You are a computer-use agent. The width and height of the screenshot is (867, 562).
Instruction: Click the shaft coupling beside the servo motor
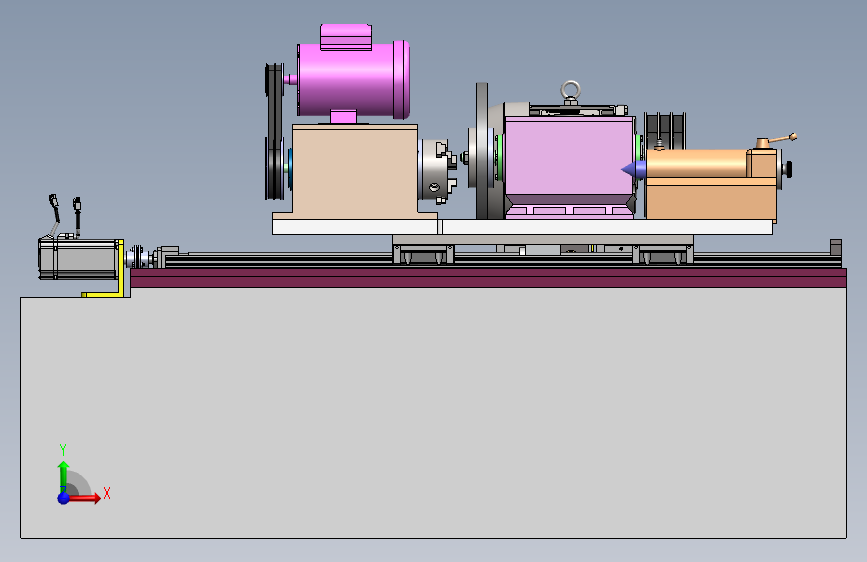click(x=137, y=258)
